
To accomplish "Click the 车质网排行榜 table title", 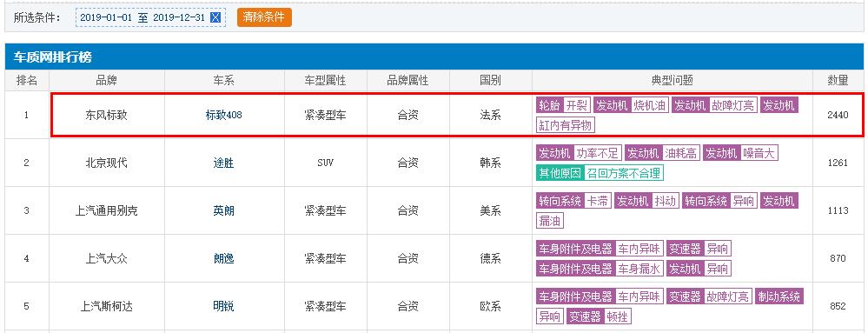I will (53, 57).
